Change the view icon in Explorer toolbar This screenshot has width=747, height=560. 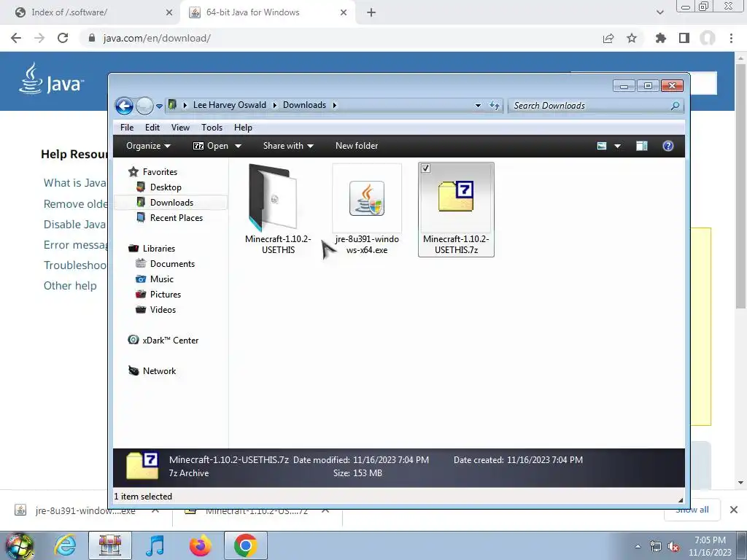[602, 146]
